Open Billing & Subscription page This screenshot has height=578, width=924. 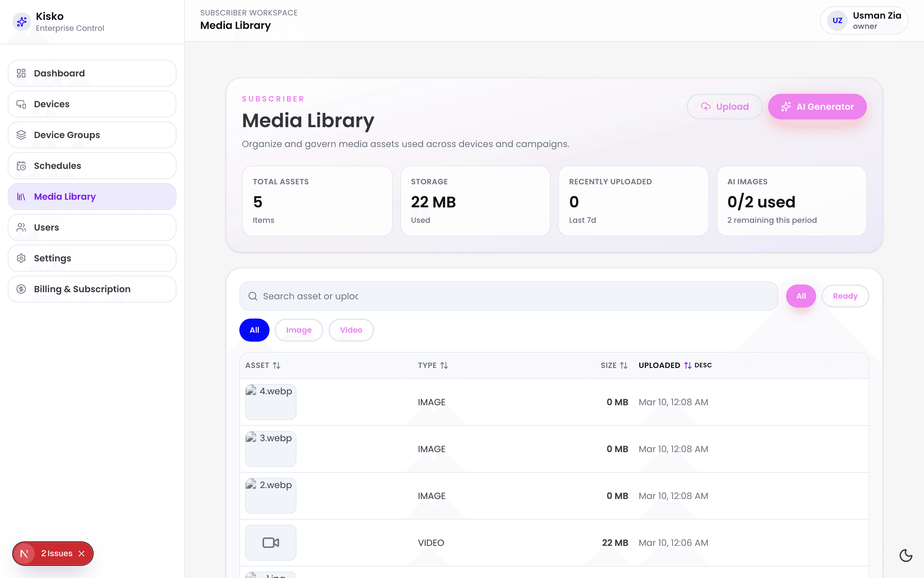[x=92, y=289]
